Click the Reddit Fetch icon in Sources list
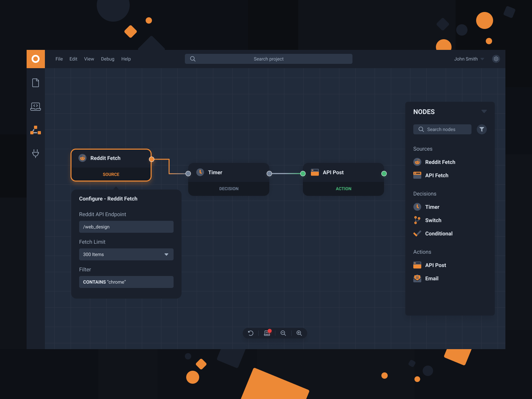The image size is (532, 399). coord(417,162)
